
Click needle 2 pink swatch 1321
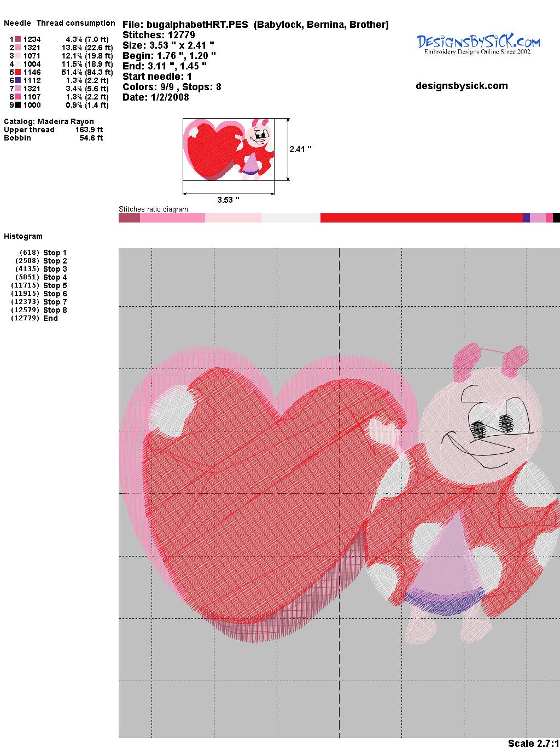pyautogui.click(x=18, y=48)
